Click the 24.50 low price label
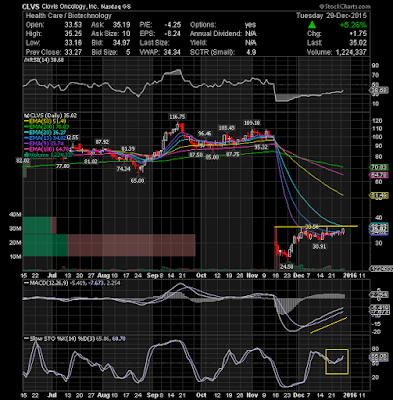The height and width of the screenshot is (400, 393). pyautogui.click(x=287, y=267)
